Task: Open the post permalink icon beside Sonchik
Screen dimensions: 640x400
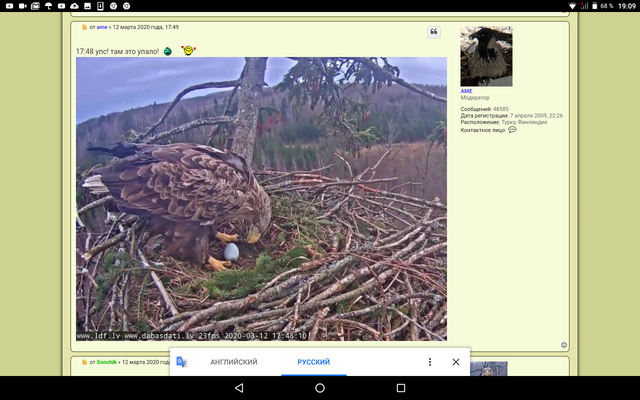Action: point(84,362)
